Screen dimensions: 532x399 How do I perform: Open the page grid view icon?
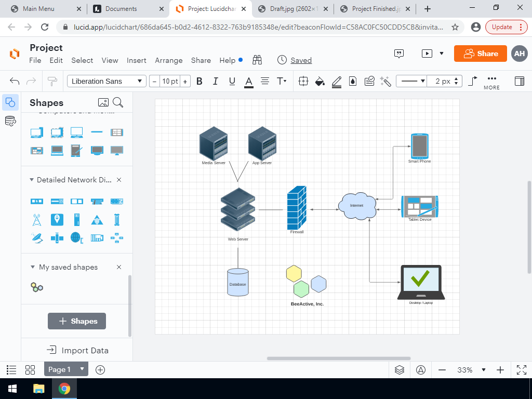click(x=30, y=370)
